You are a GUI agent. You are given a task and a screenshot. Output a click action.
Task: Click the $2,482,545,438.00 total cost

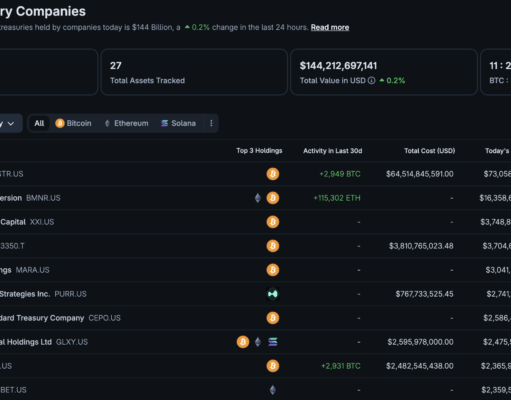(x=420, y=366)
